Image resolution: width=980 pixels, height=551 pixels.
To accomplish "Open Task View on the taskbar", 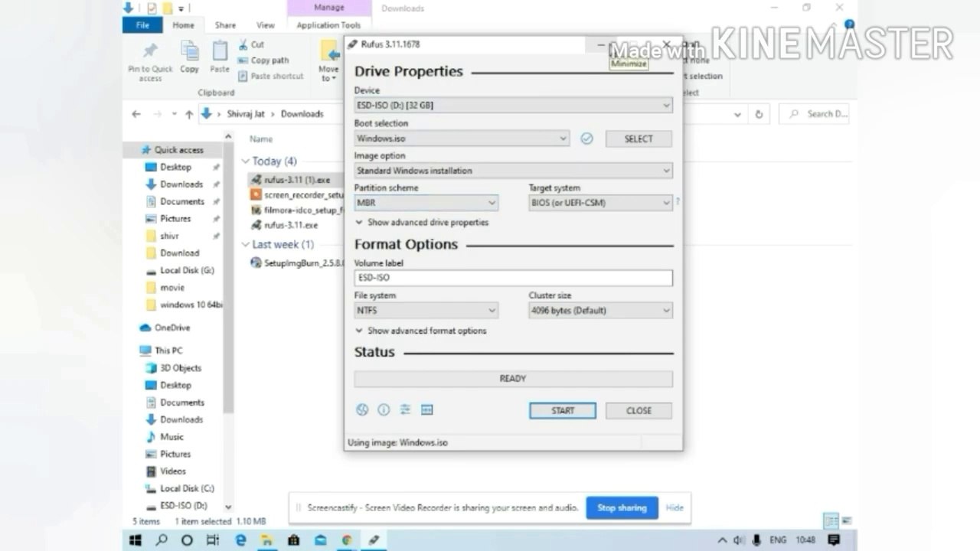I will 213,540.
